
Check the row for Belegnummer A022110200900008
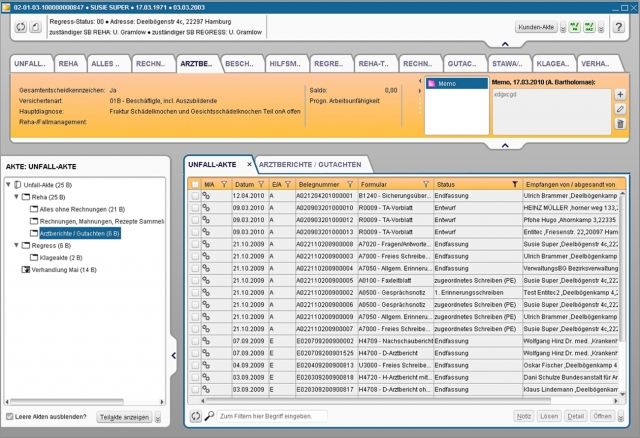[195, 244]
